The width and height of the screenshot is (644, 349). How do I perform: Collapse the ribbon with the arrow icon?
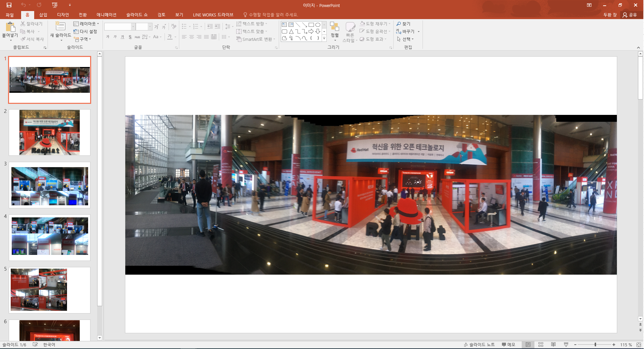click(x=639, y=48)
